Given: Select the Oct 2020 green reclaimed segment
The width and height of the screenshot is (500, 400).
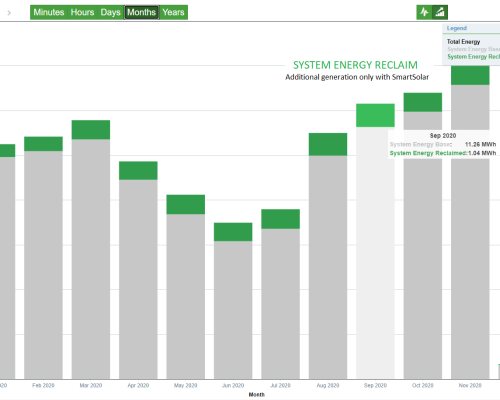Looking at the screenshot, I should [423, 102].
